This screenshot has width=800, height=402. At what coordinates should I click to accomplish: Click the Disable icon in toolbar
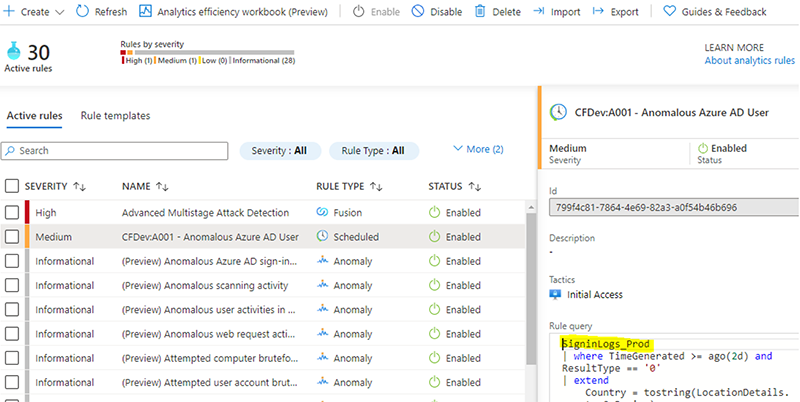tap(418, 11)
